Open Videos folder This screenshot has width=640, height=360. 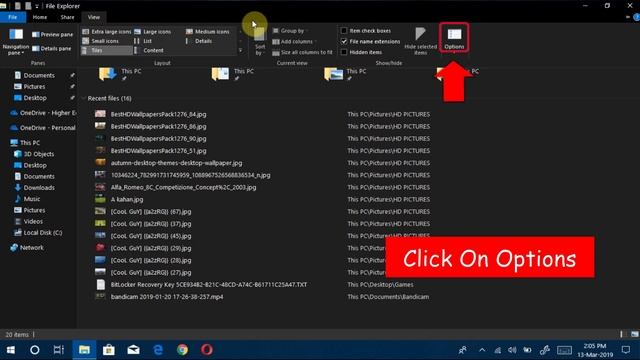[33, 221]
